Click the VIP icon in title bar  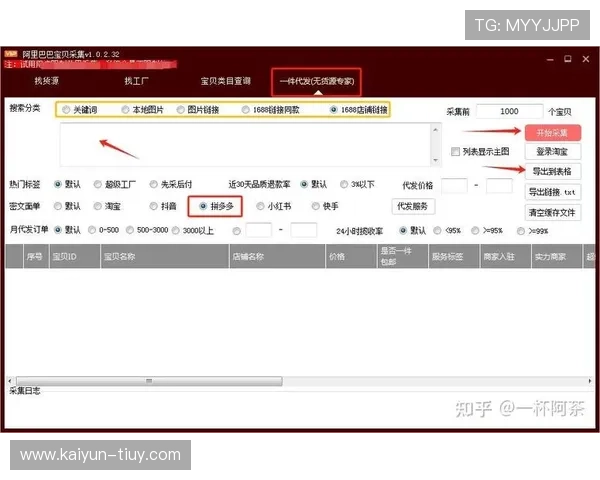coord(11,54)
